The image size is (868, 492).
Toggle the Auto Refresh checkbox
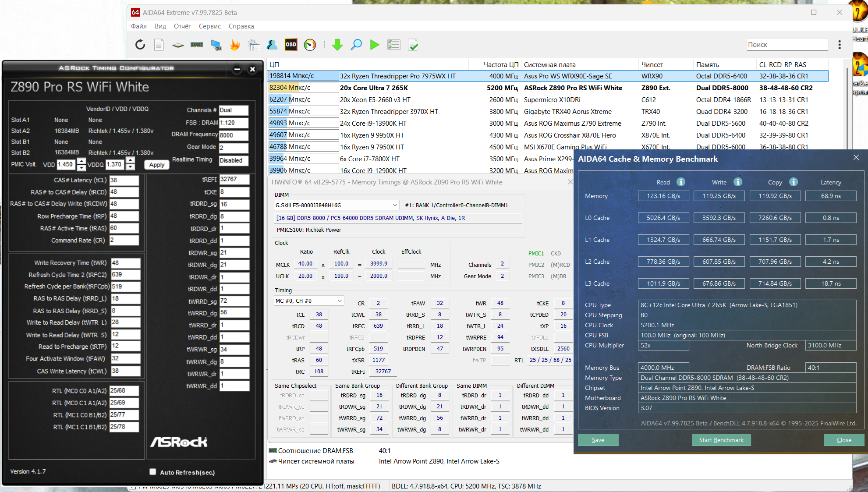[x=153, y=472]
